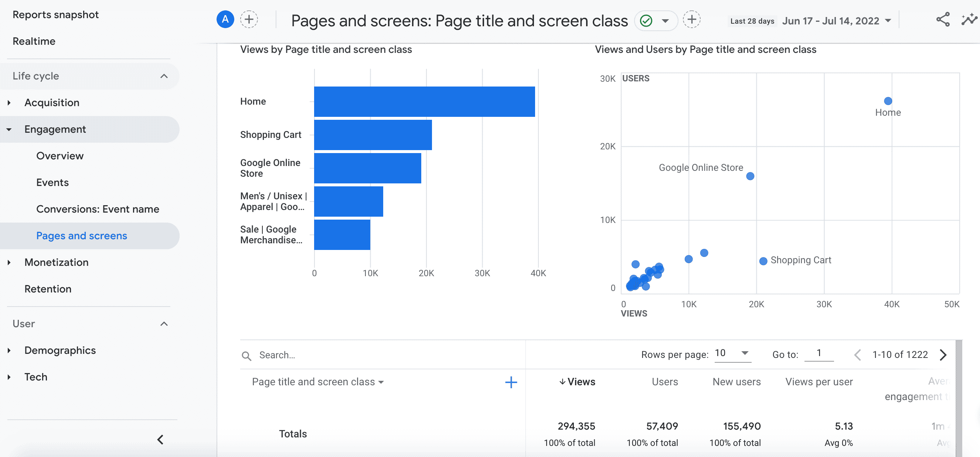Open the Events report
980x457 pixels.
[52, 183]
